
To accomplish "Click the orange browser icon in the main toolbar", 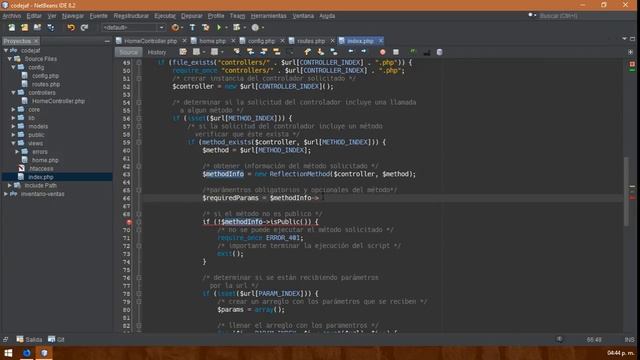I will coord(175,27).
